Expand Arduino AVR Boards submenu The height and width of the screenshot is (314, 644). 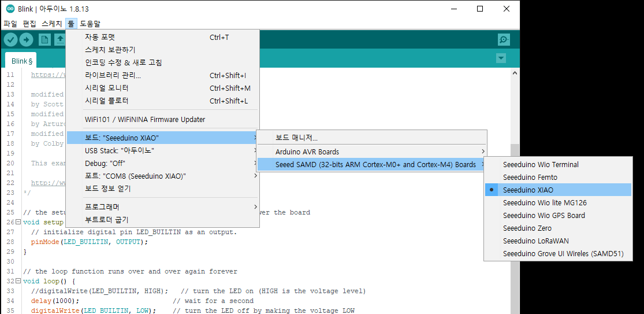pos(372,152)
